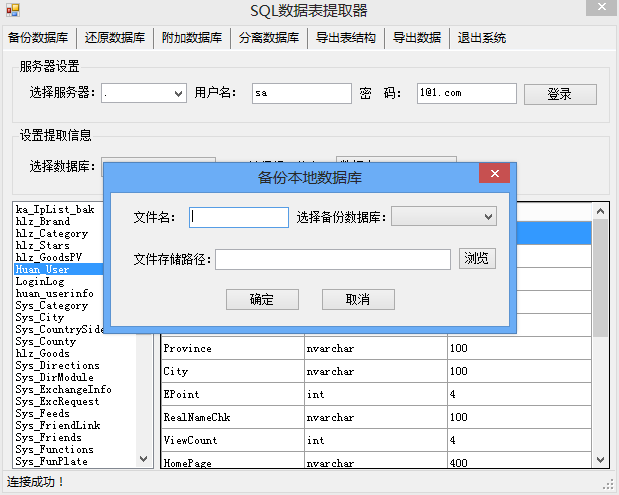Click the 登录 button

tap(560, 94)
